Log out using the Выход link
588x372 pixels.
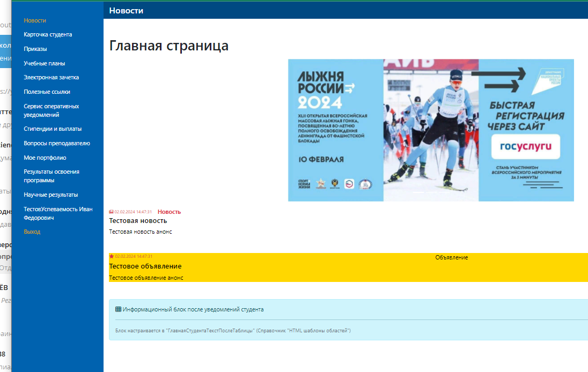click(32, 232)
